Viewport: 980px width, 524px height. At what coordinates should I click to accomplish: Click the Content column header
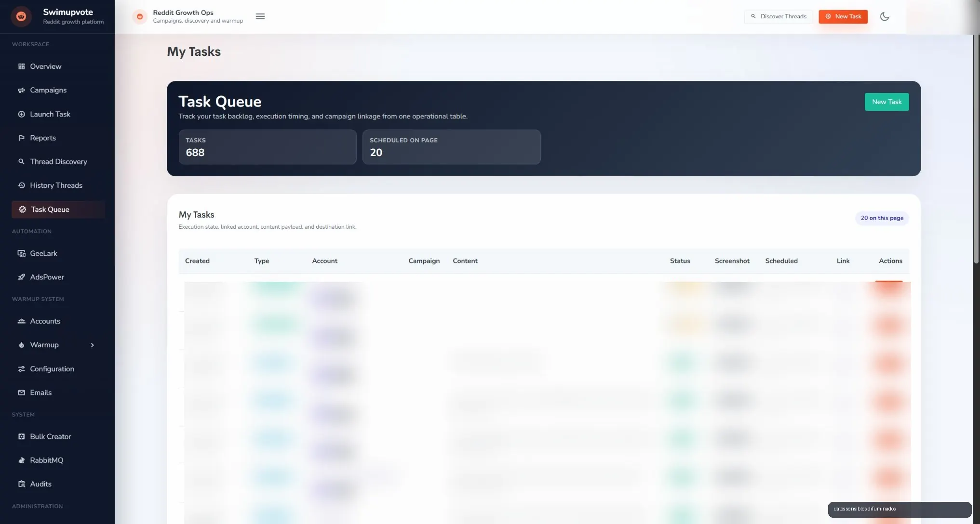[465, 261]
